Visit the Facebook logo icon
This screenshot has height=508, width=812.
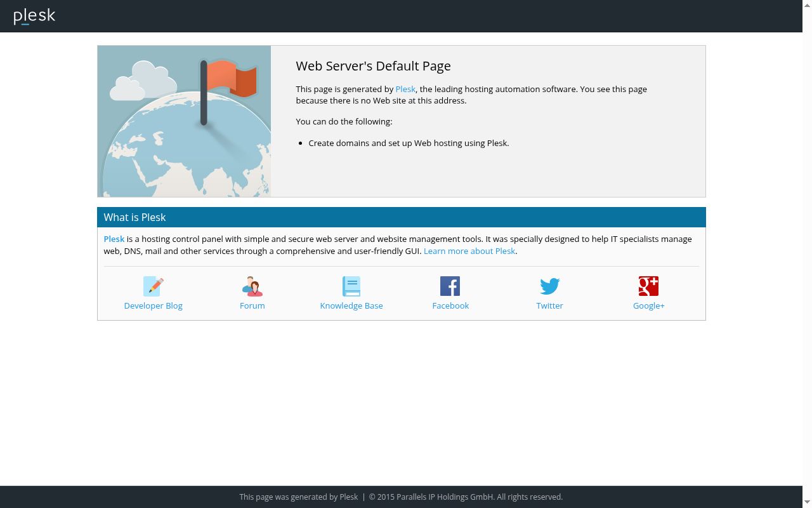450,286
